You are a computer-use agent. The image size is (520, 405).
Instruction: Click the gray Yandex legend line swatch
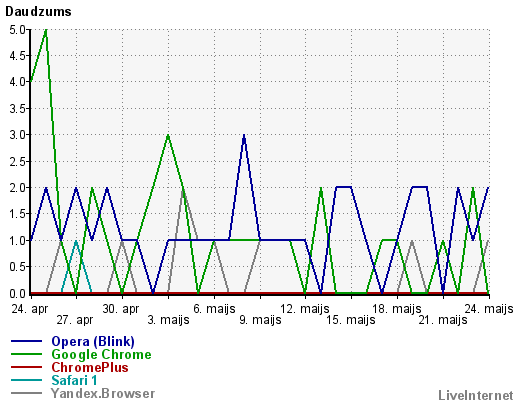(x=26, y=393)
